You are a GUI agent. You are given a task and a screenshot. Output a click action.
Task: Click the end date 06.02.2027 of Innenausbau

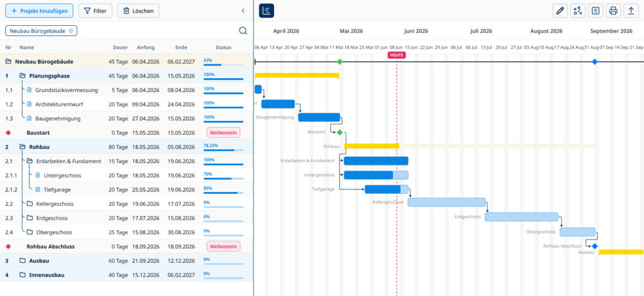(x=181, y=275)
